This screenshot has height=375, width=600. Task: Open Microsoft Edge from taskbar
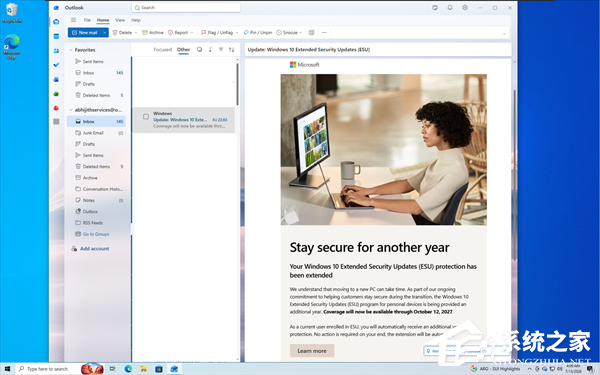click(x=128, y=369)
